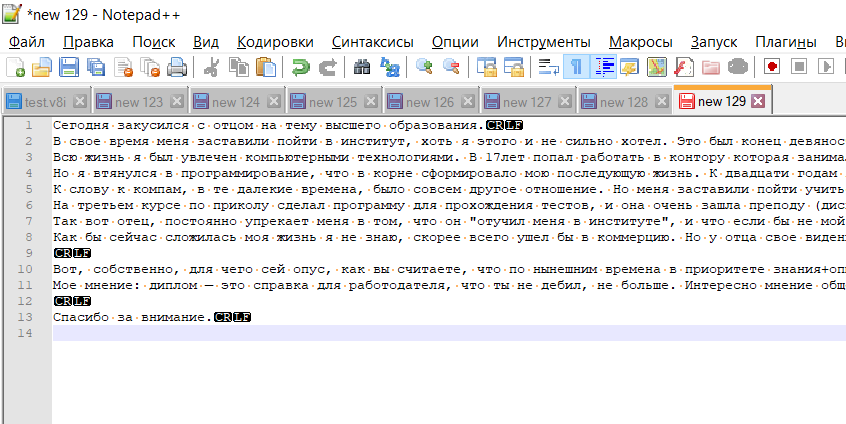Open the Опции menu

click(x=455, y=42)
